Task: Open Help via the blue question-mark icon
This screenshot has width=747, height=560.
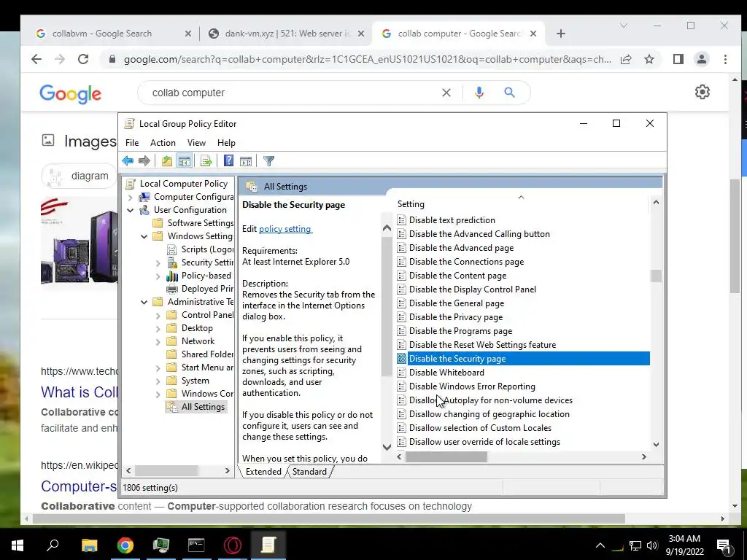Action: 228,161
